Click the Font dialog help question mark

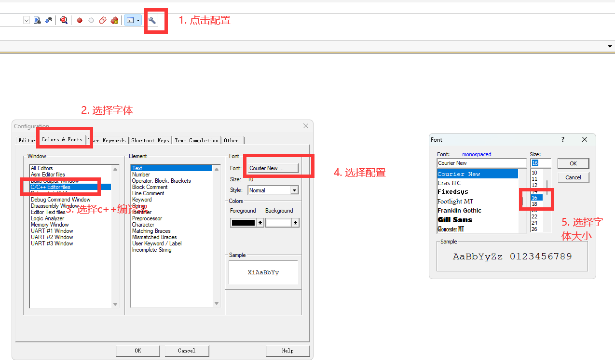(x=562, y=139)
